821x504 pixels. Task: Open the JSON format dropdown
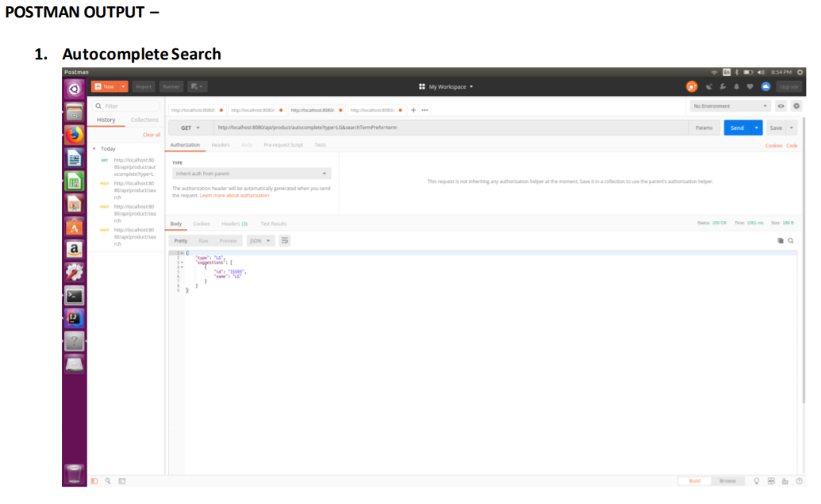259,241
